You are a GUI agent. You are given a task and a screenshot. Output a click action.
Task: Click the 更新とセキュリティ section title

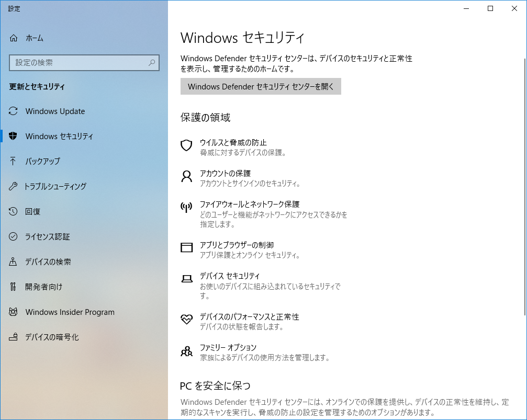37,86
